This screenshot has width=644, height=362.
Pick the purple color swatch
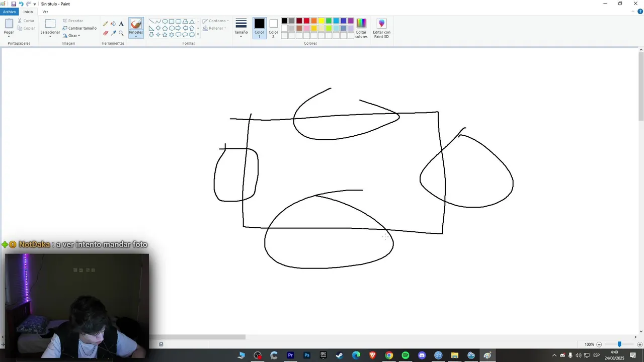point(351,21)
